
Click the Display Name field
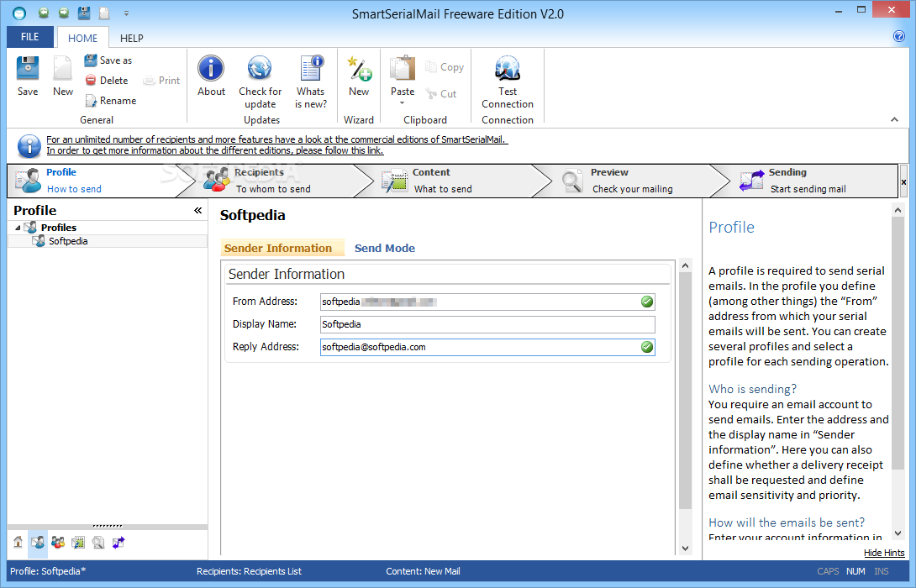(487, 324)
